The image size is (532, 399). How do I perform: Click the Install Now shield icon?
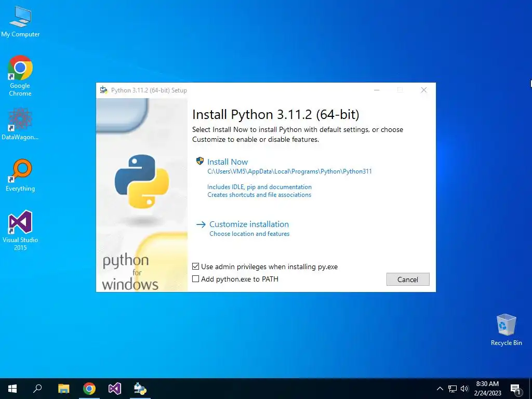pyautogui.click(x=200, y=161)
